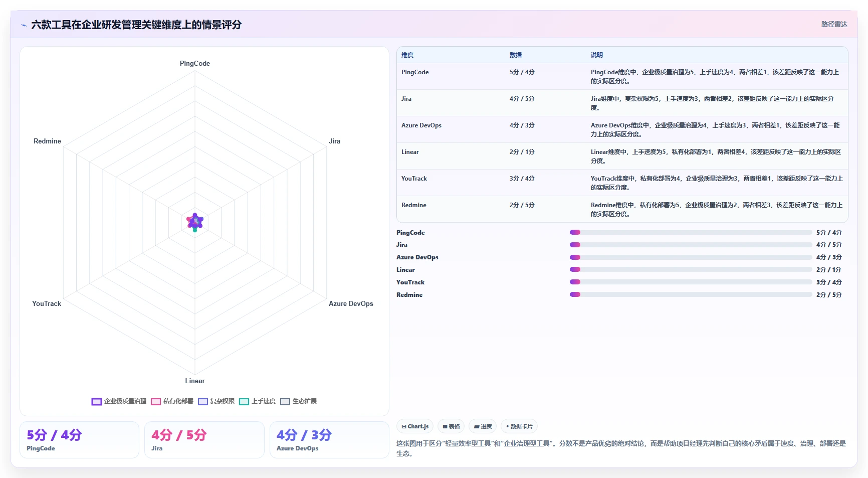This screenshot has width=868, height=478.
Task: Click the 3分 / 4分 value after YouTrack progress bar
Action: pos(829,282)
